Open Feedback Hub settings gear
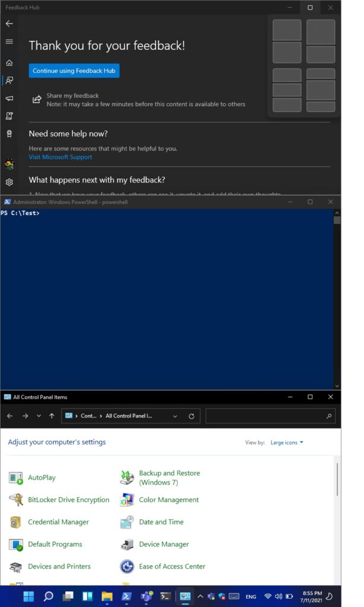 tap(9, 182)
